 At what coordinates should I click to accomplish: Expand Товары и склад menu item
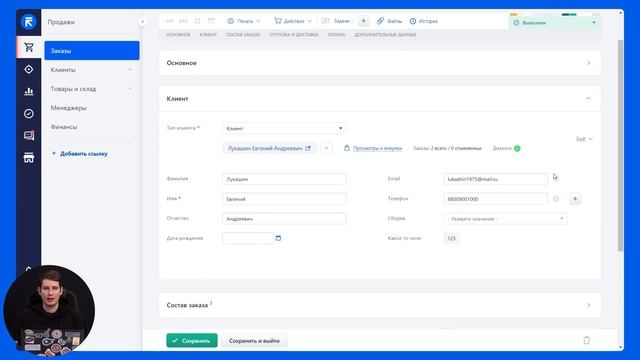92,89
